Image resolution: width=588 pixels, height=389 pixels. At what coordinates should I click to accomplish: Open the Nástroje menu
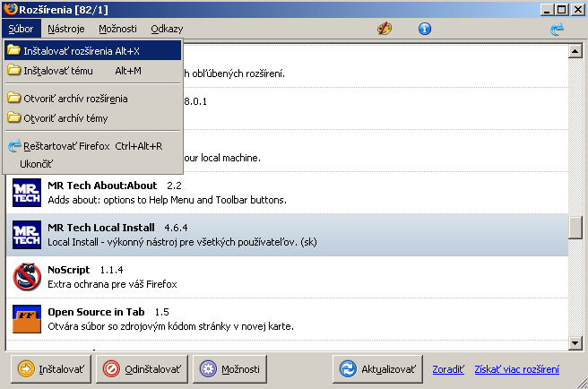point(66,29)
